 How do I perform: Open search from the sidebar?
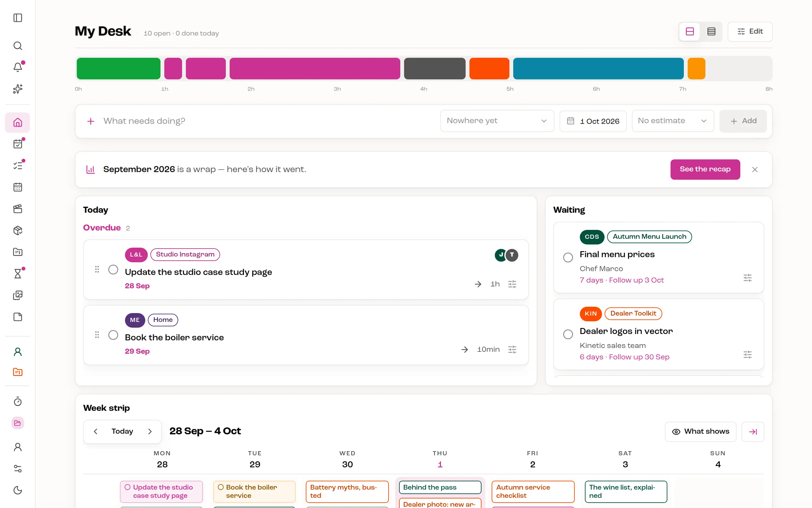coord(18,46)
